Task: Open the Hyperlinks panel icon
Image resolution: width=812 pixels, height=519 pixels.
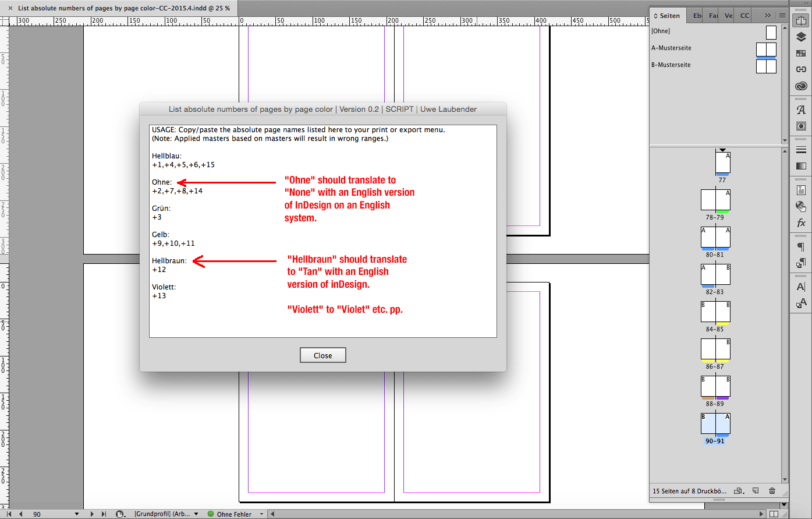Action: point(801,206)
